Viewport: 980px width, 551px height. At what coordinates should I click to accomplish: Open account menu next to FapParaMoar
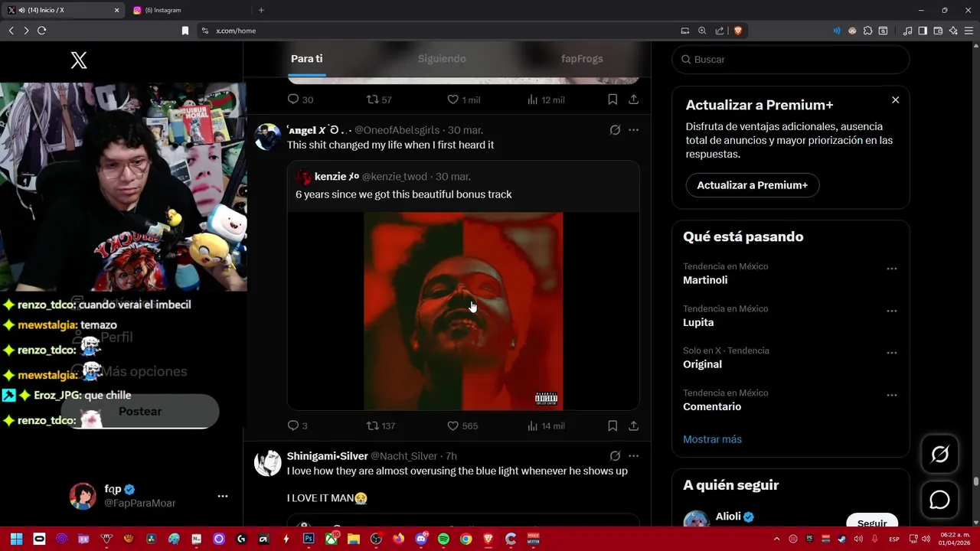coord(223,496)
